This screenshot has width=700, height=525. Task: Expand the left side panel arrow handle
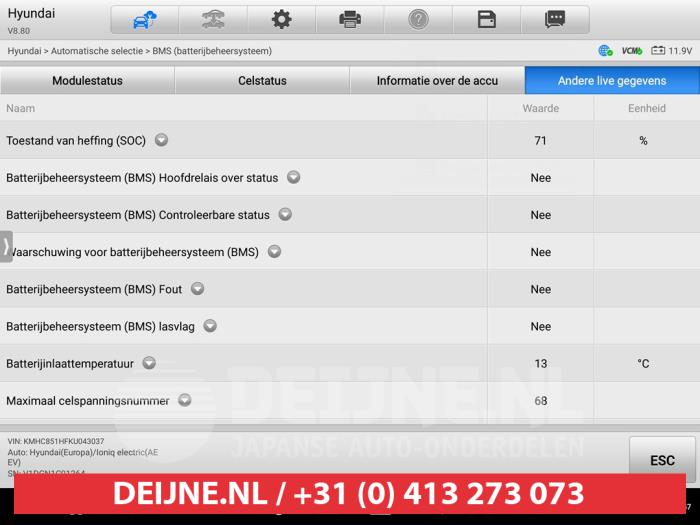(6, 247)
